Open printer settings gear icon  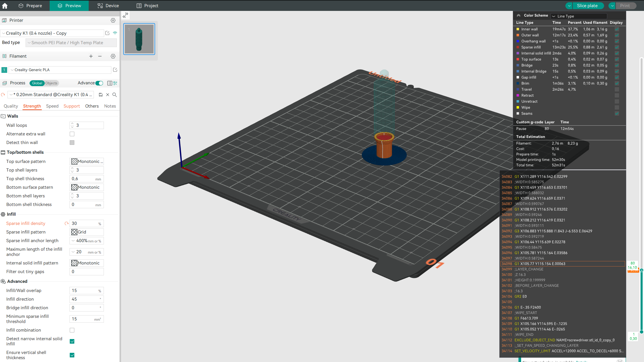113,20
